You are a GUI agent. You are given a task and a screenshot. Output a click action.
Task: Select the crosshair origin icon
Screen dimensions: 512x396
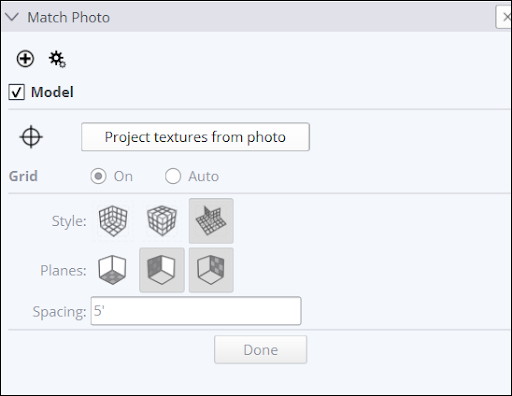click(x=31, y=137)
